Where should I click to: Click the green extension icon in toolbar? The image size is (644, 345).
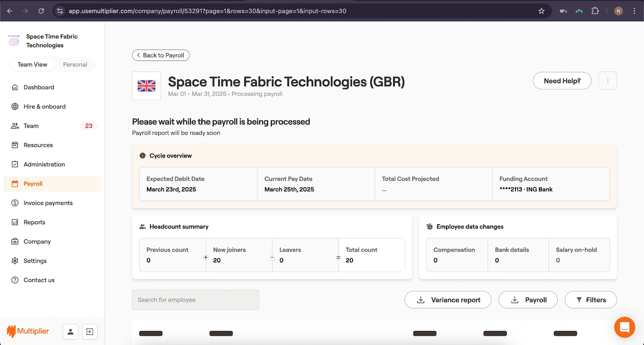coord(579,11)
